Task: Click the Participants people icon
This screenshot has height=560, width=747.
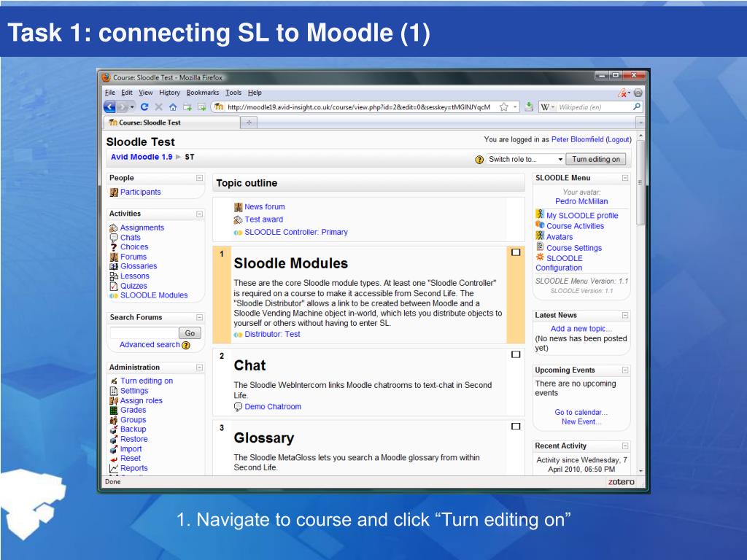Action: pos(114,192)
